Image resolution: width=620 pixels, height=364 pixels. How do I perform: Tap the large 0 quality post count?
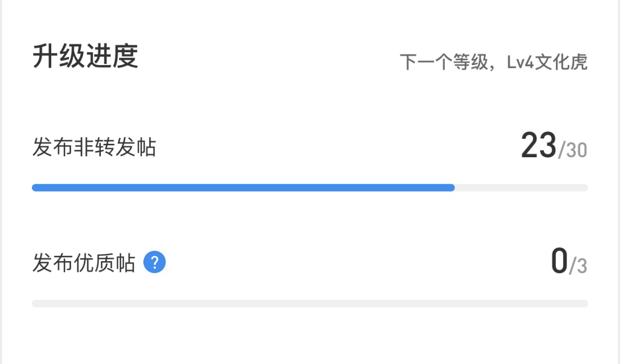559,262
